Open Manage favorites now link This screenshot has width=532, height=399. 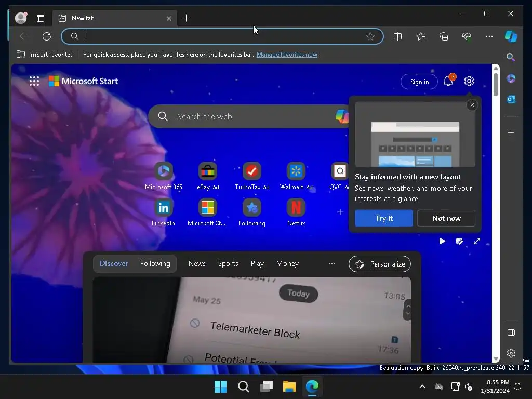pos(287,54)
